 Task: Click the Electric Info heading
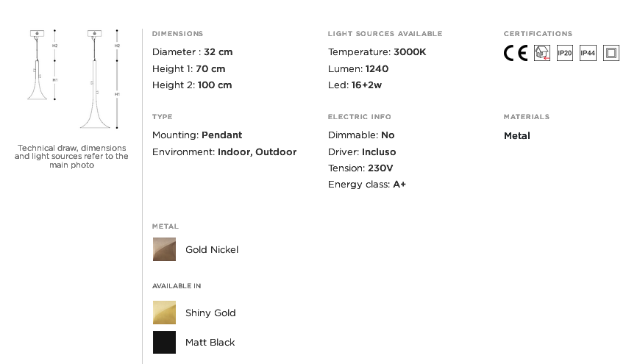tap(359, 116)
